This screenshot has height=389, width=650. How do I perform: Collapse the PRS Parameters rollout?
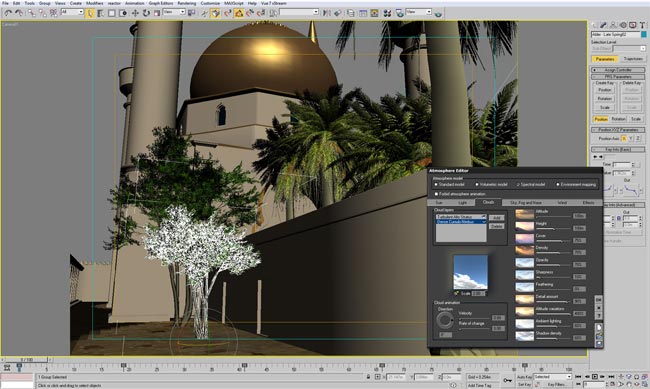618,77
